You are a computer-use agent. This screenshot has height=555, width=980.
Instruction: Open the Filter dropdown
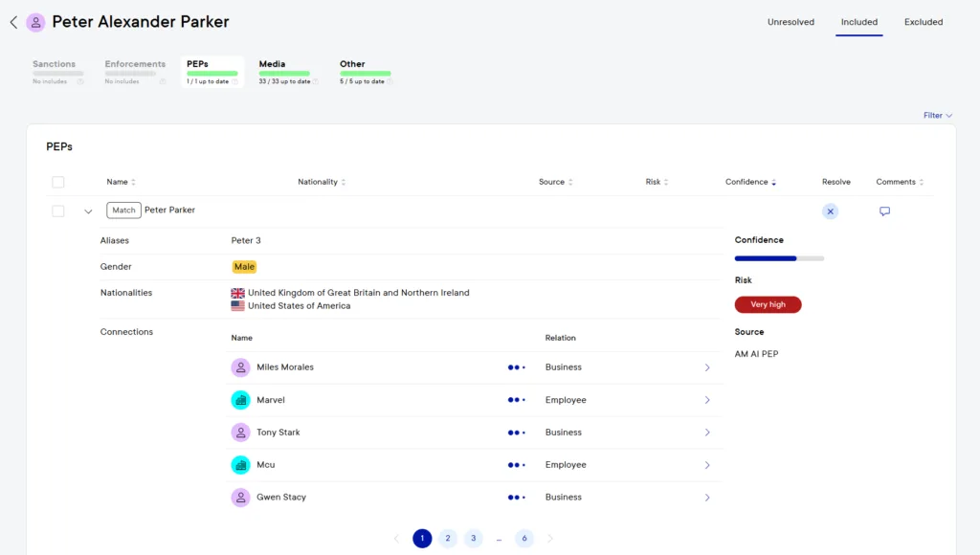point(937,116)
